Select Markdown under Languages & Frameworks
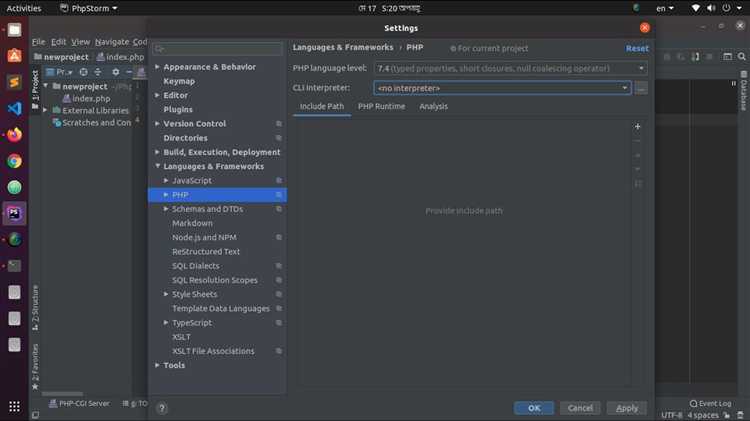The height and width of the screenshot is (421, 750). [x=192, y=223]
